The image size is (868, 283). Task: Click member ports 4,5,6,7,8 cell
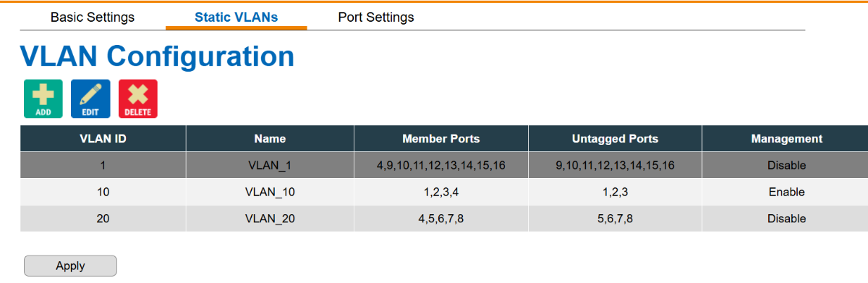pos(441,219)
